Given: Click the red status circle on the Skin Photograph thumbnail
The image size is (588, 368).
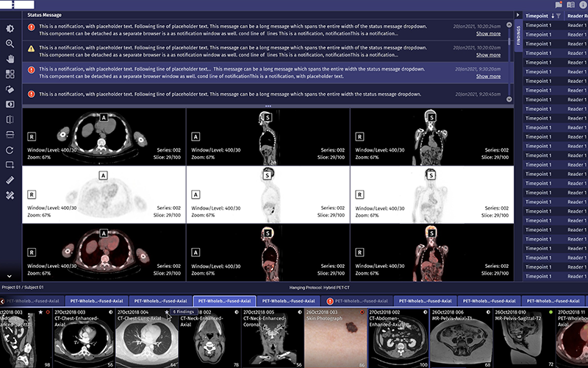Looking at the screenshot, I should (x=362, y=312).
